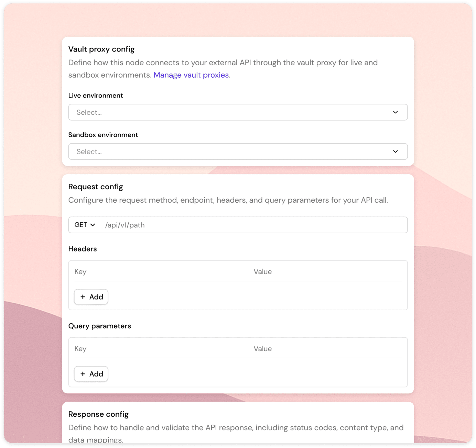The width and height of the screenshot is (476, 448).
Task: Click the Manage vault proxies link
Action: (191, 75)
